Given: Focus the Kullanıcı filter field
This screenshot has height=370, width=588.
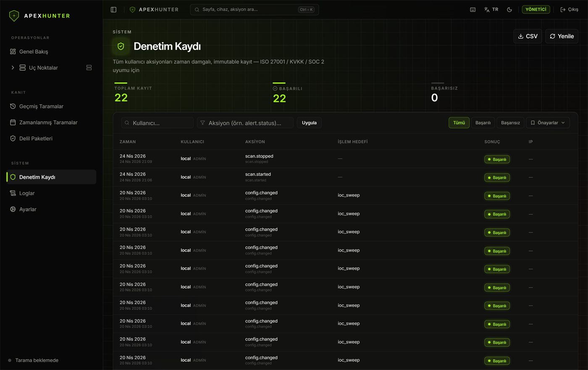Looking at the screenshot, I should click(157, 123).
